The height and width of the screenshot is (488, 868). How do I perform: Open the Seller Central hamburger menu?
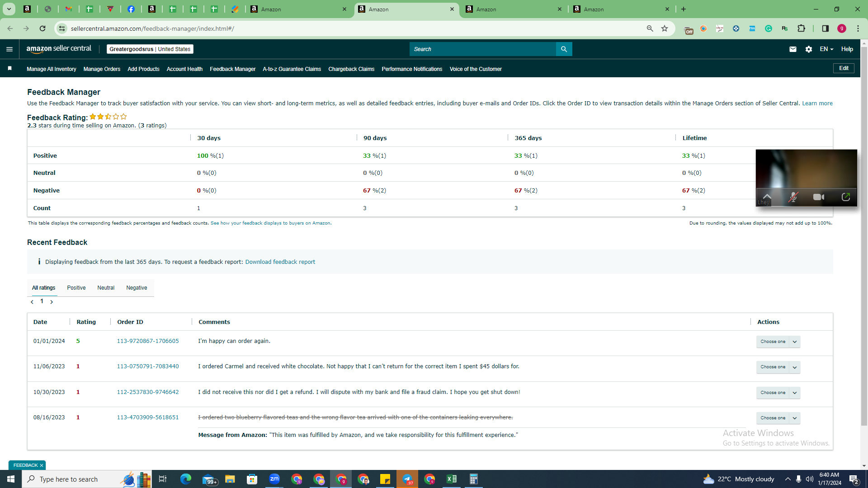point(9,49)
